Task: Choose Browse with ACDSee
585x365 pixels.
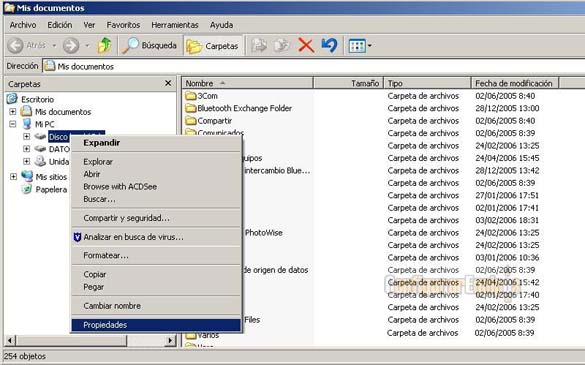Action: (x=156, y=187)
